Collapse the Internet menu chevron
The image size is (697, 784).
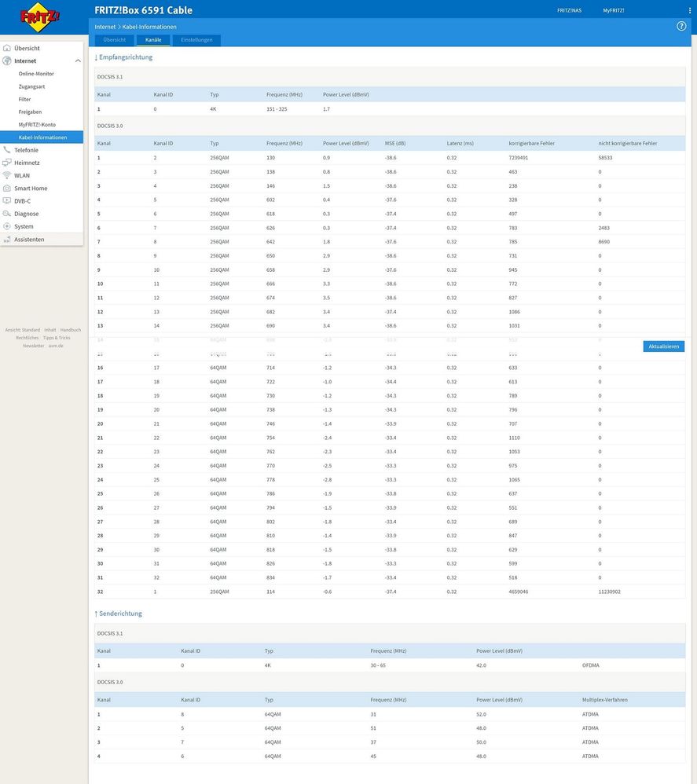click(x=78, y=61)
